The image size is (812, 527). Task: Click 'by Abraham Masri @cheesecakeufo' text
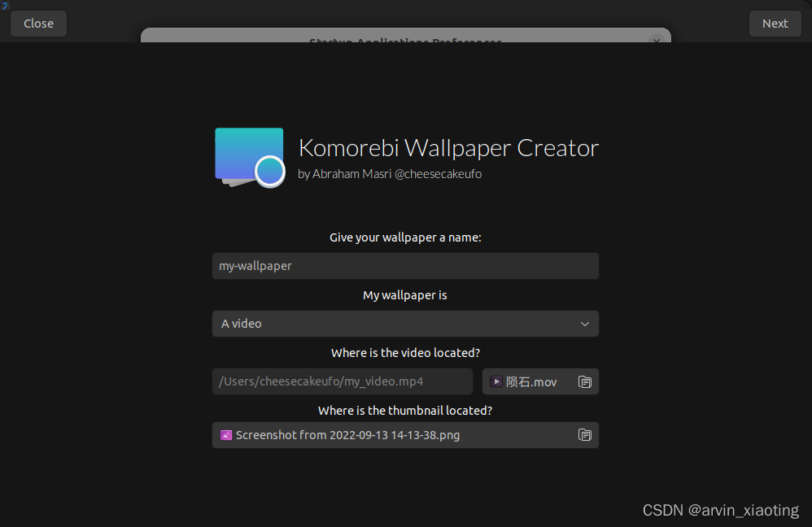(390, 174)
